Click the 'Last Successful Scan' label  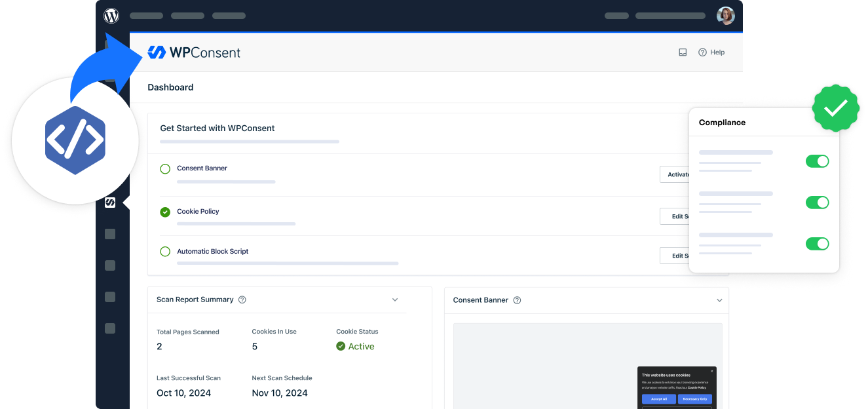point(189,378)
